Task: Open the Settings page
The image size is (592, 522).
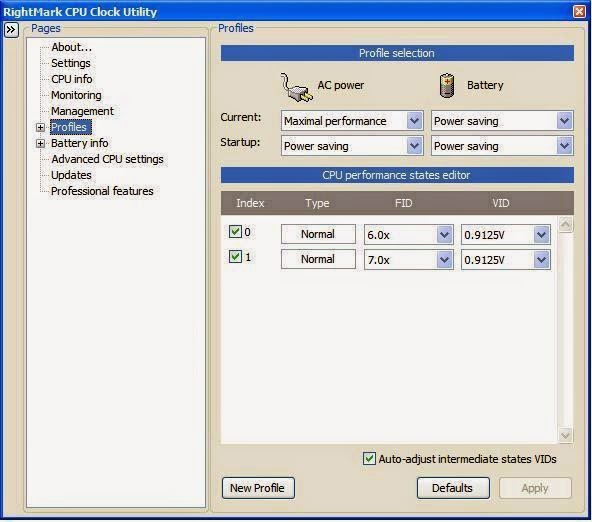Action: 71,63
